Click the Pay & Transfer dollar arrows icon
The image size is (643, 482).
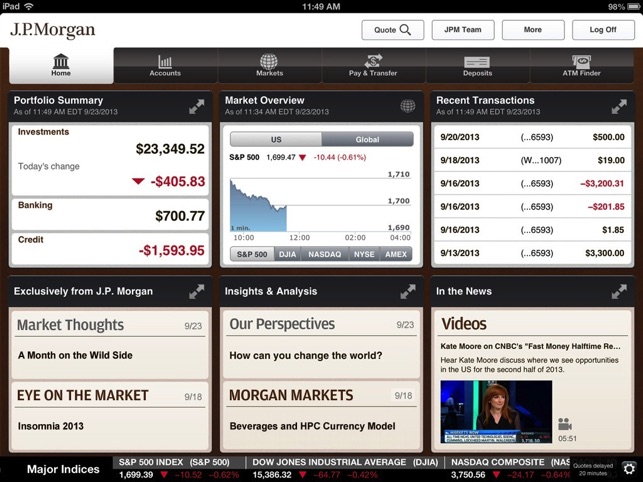tap(373, 61)
